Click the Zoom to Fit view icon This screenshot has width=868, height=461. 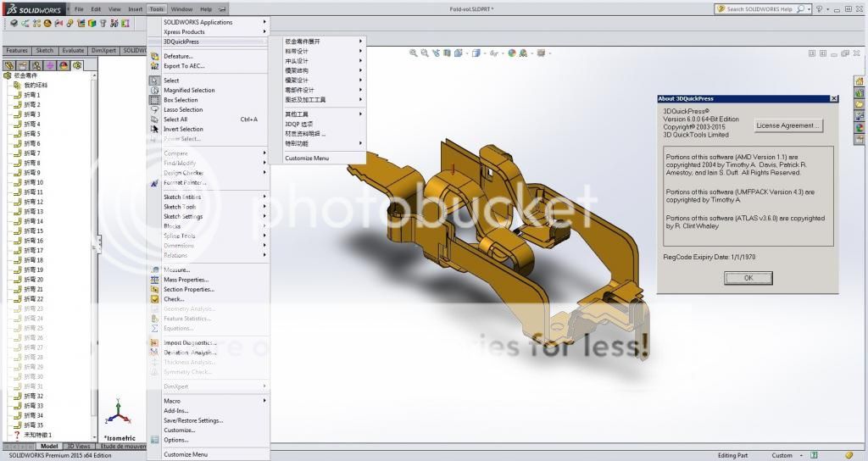[413, 53]
